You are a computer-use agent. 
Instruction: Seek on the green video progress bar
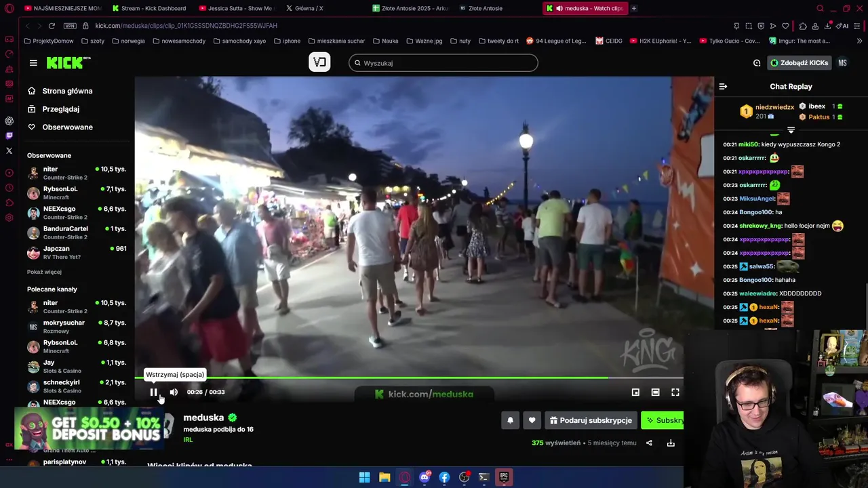(409, 378)
